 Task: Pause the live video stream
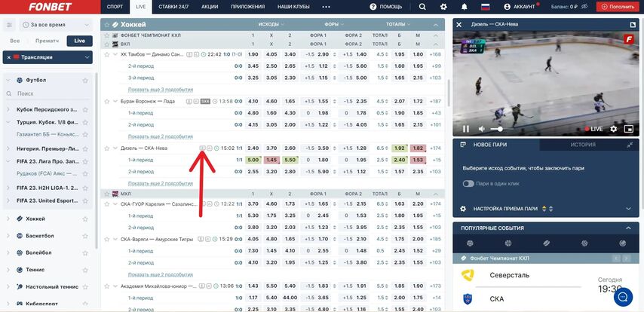(466, 129)
